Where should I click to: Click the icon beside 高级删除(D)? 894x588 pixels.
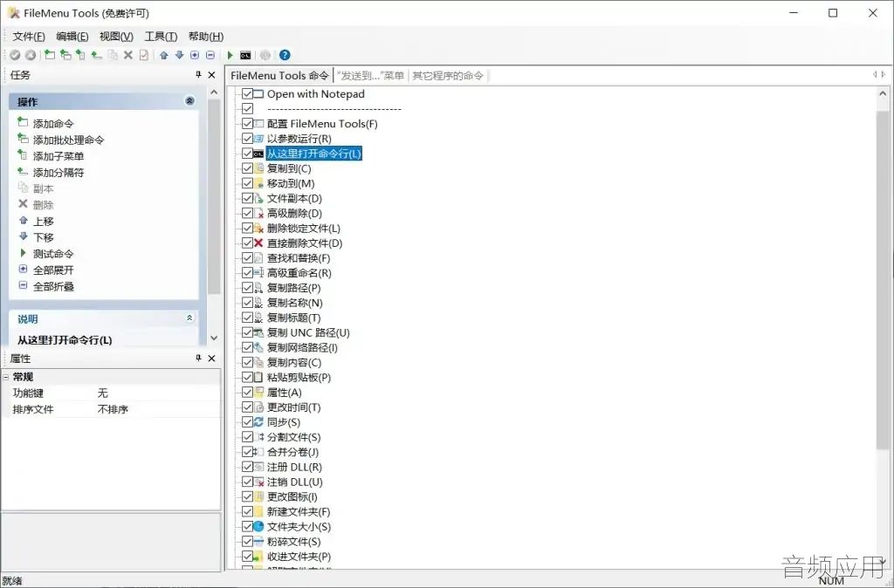258,214
